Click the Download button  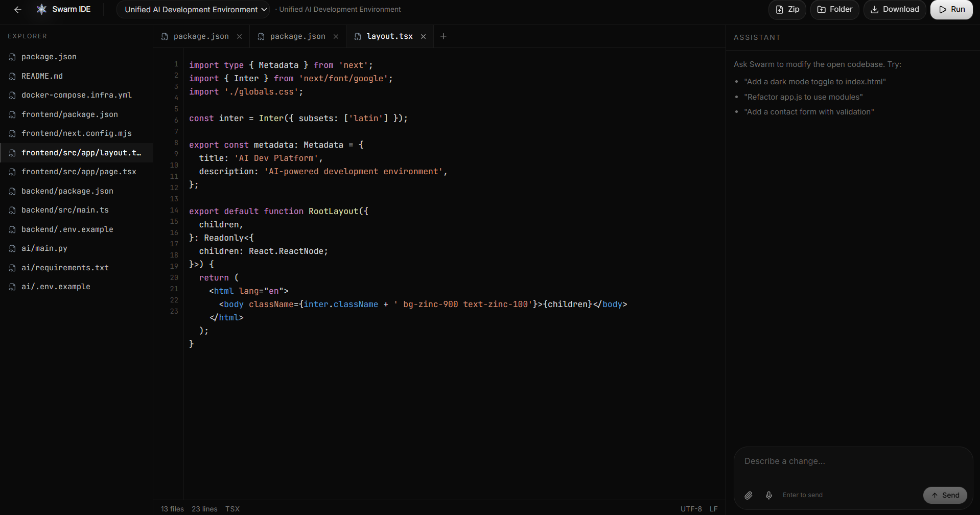(x=895, y=10)
